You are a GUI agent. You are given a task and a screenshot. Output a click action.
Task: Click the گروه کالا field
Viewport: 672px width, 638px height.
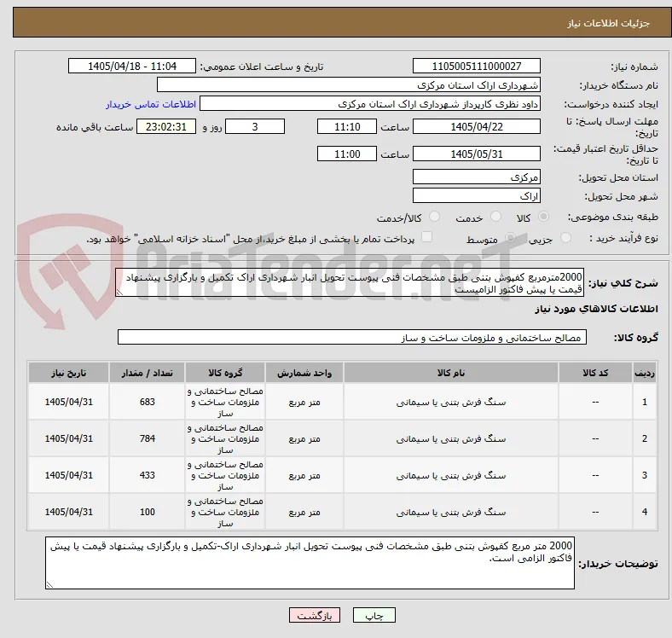[x=352, y=337]
